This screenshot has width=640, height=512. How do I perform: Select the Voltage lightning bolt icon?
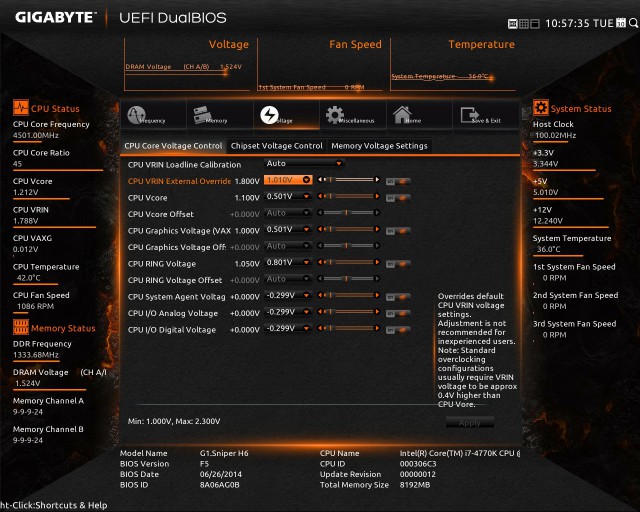pyautogui.click(x=269, y=115)
